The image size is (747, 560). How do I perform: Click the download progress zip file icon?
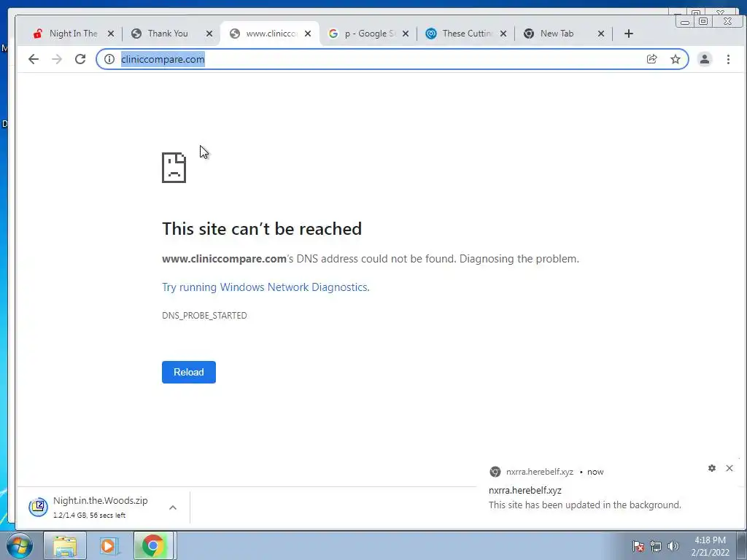click(38, 507)
